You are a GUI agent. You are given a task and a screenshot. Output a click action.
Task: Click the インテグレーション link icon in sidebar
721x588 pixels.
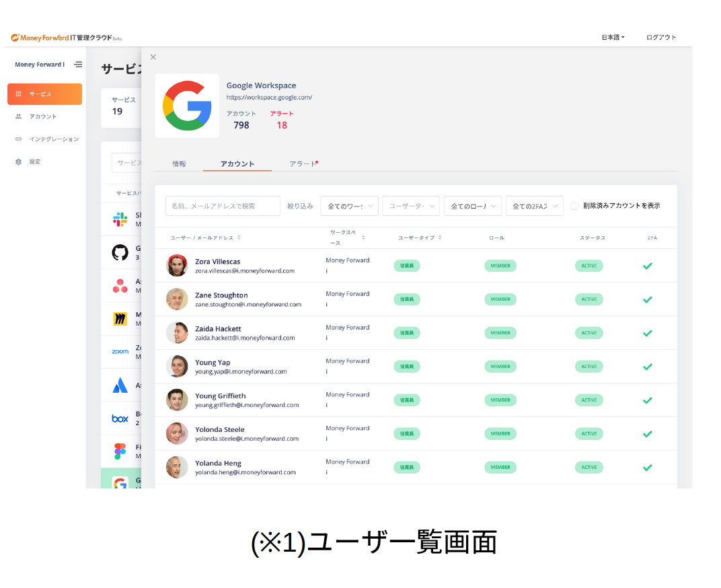click(x=18, y=139)
